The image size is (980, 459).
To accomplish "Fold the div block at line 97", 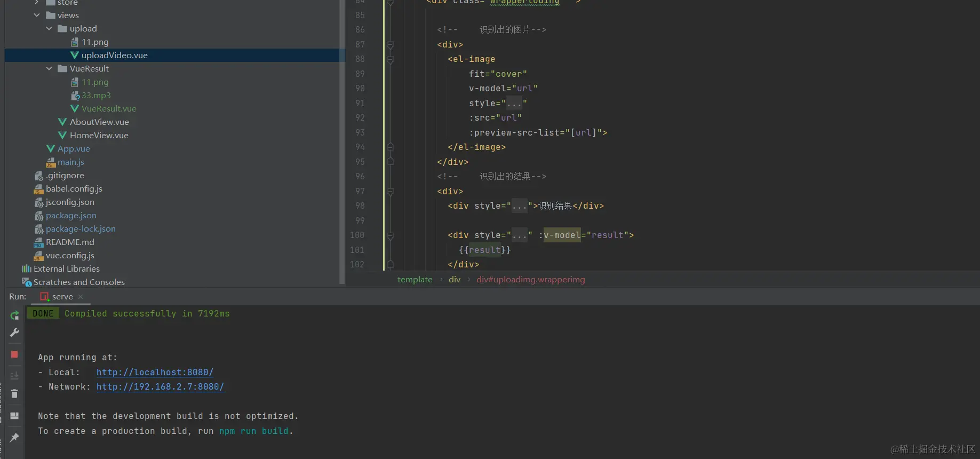I will (391, 192).
